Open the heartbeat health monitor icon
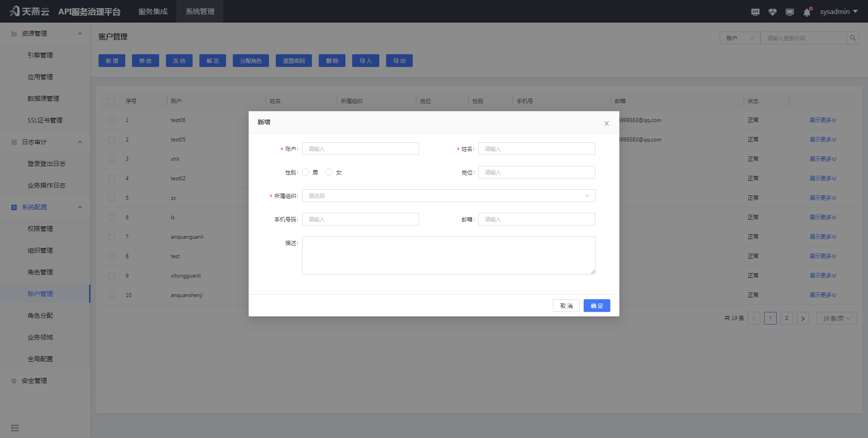The height and width of the screenshot is (438, 868). (x=772, y=12)
